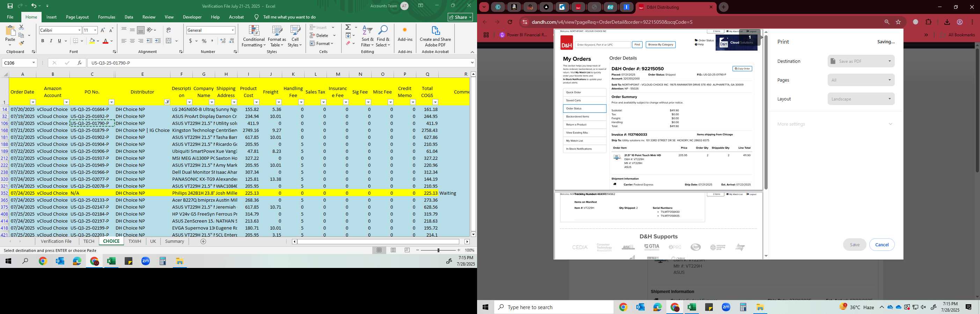Expand More settings in the Print dialog
Screen dimensions: 980x314
pyautogui.click(x=835, y=124)
